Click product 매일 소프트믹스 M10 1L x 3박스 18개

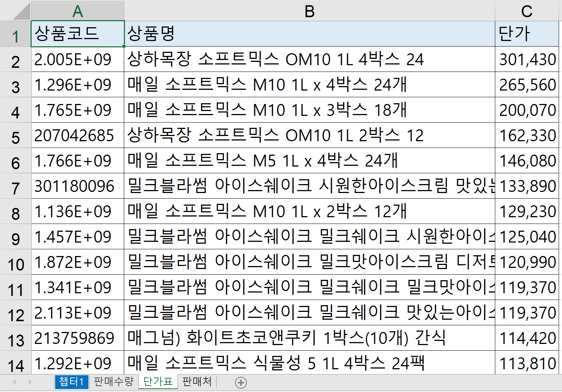(x=310, y=110)
